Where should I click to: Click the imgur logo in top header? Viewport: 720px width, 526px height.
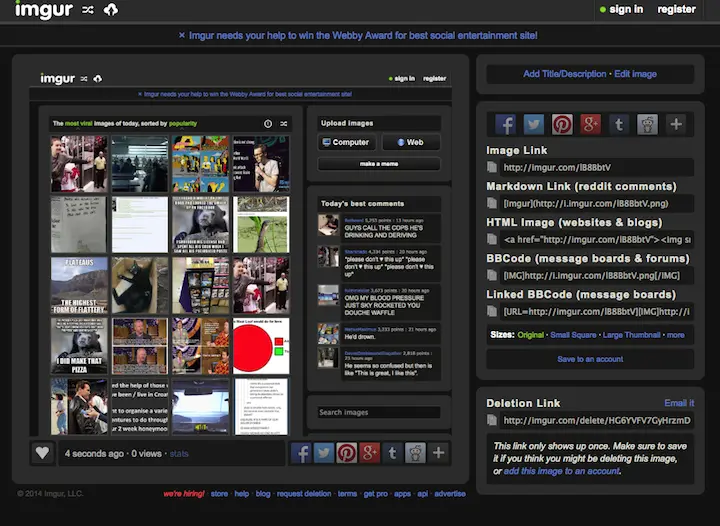point(44,10)
